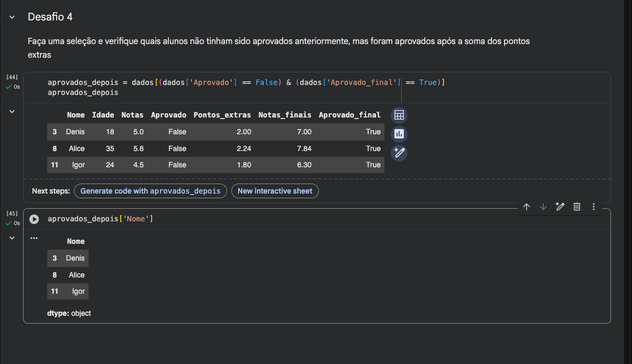Screen dimensions: 632x364
Task: Collapse the Desafio 4 section
Action: [12, 17]
